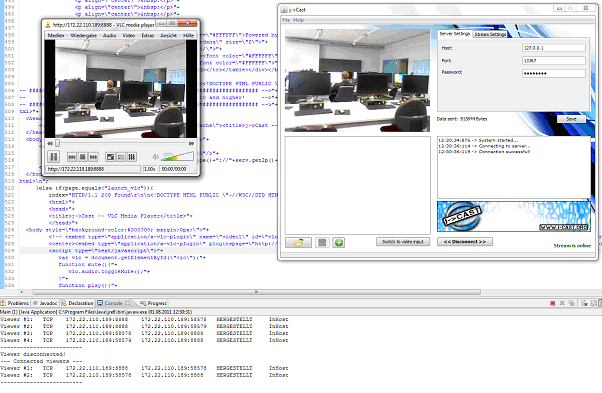Click Clear Console icon in console toolbar
The width and height of the screenshot is (602, 393).
coord(584,303)
